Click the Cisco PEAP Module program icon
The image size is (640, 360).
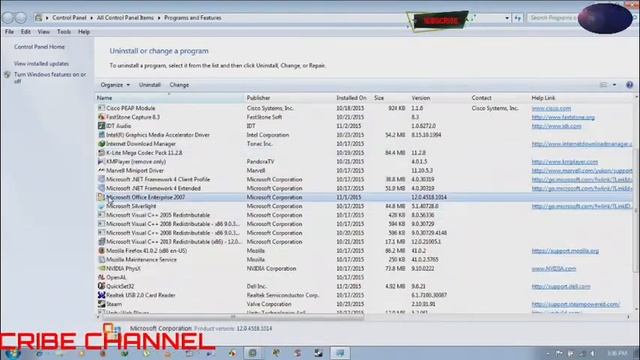pos(101,108)
